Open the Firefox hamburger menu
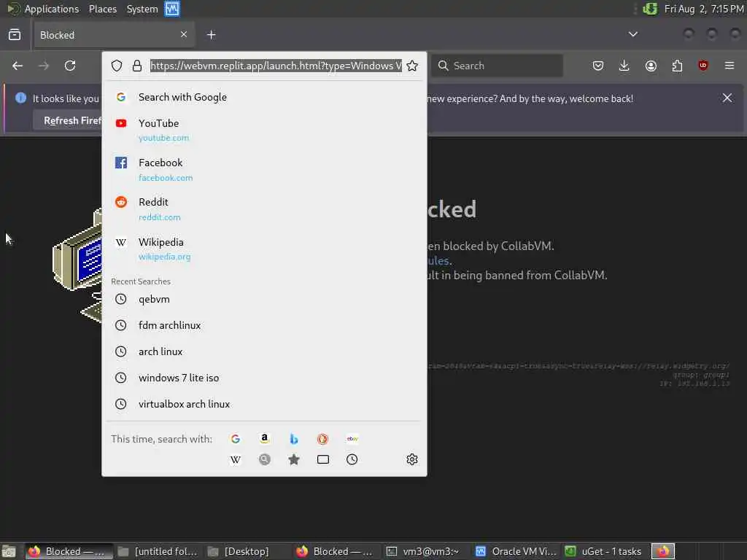This screenshot has height=560, width=747. point(729,66)
